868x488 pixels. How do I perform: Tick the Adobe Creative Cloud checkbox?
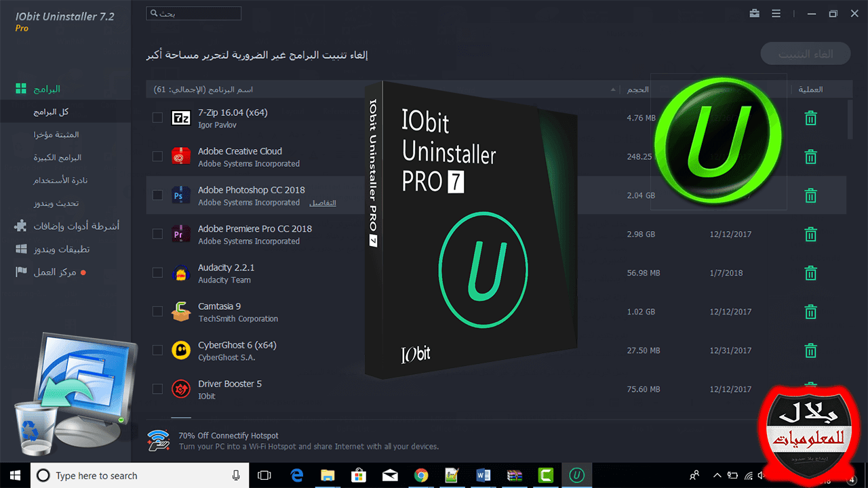[157, 157]
